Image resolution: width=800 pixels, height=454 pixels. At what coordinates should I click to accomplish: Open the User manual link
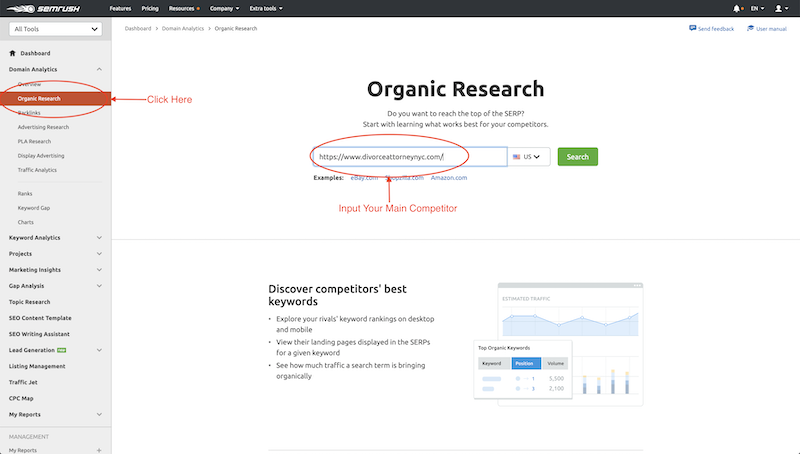point(771,29)
